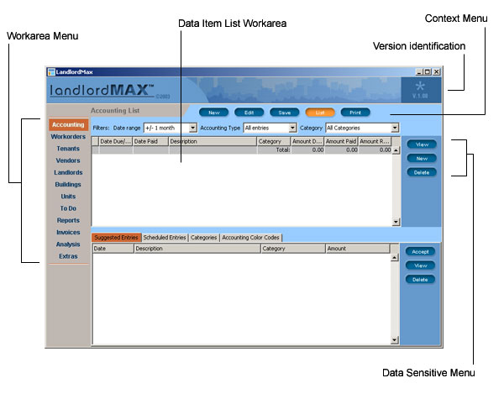Click Category header in accounting list
The image size is (504, 420).
274,141
